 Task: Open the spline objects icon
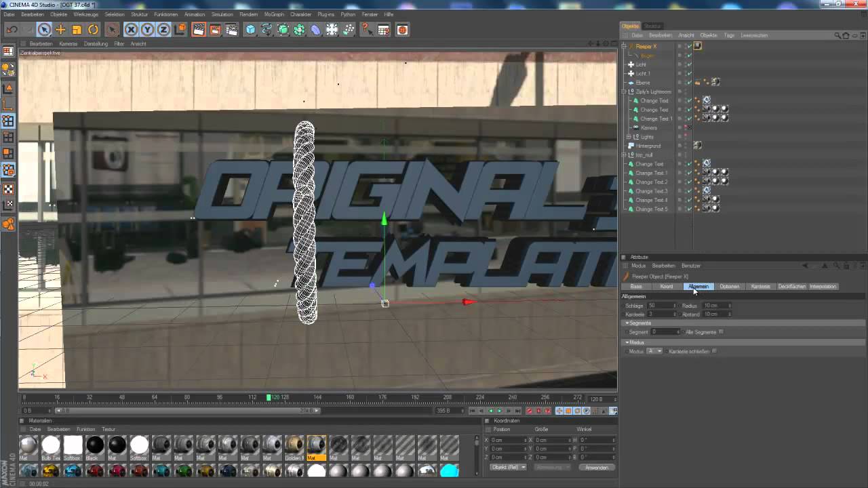tap(267, 30)
